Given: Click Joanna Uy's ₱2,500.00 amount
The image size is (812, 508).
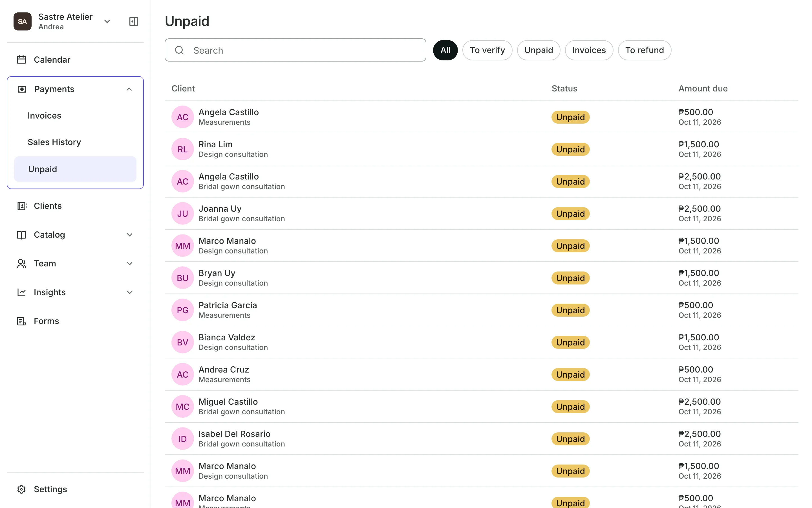Looking at the screenshot, I should (699, 209).
